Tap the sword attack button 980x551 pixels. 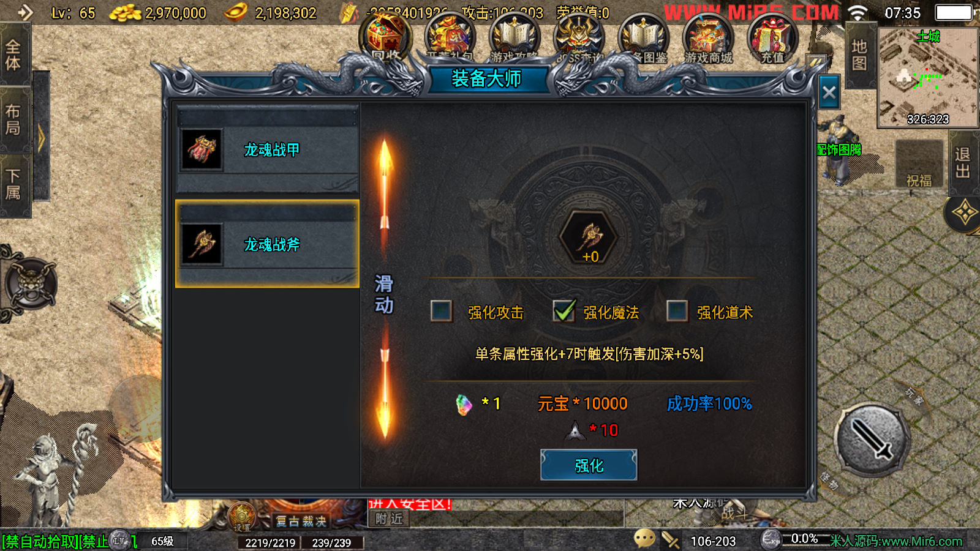[x=871, y=440]
